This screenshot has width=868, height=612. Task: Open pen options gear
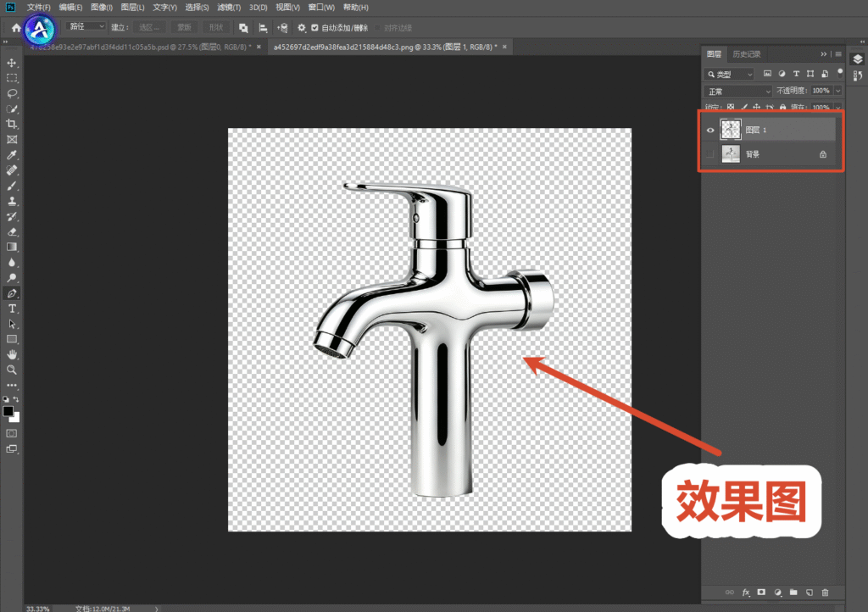tap(302, 28)
